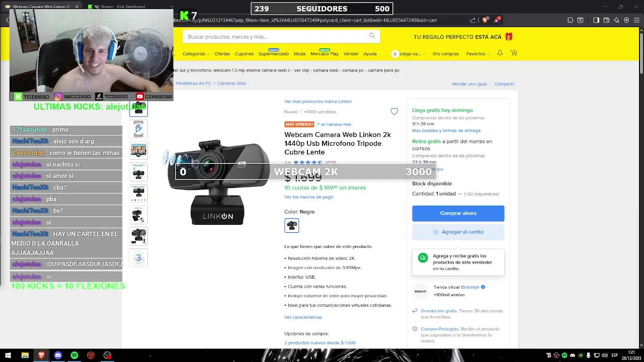Expand the Categorías dropdown
This screenshot has height=362, width=644.
(195, 53)
